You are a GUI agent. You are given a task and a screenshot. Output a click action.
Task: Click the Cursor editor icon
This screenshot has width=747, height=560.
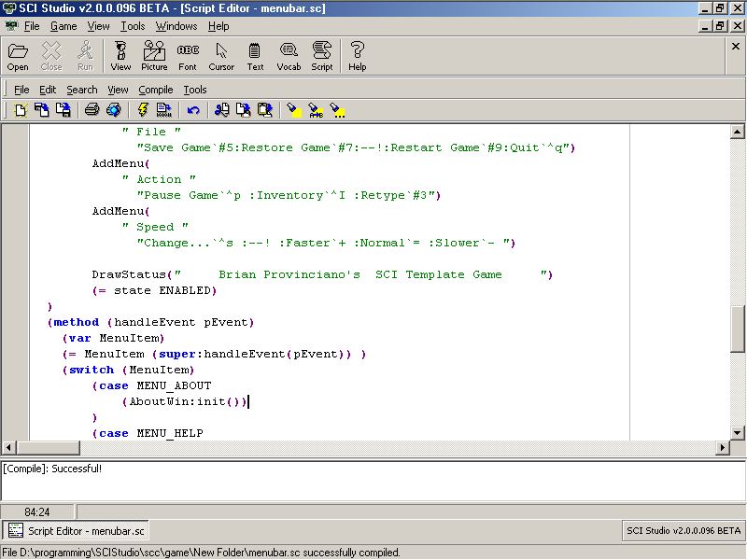click(221, 56)
